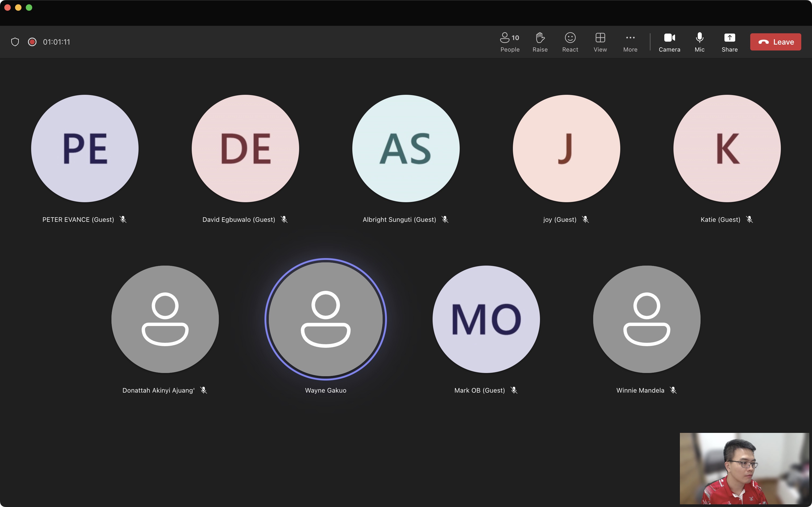Select PETER EVANCE's PE avatar
The image size is (812, 507).
(x=85, y=148)
